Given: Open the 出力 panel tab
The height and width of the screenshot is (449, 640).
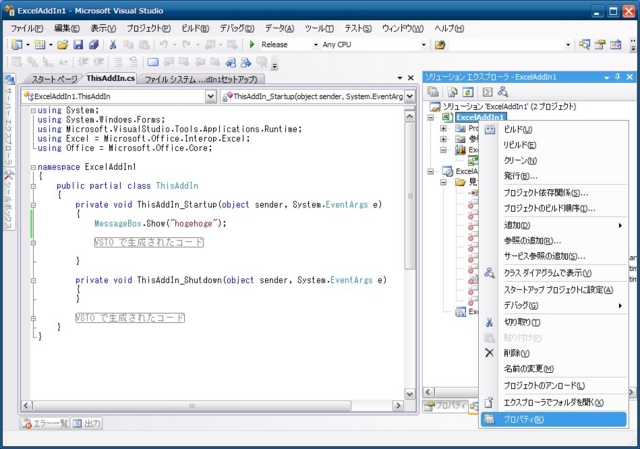Looking at the screenshot, I should (87, 423).
